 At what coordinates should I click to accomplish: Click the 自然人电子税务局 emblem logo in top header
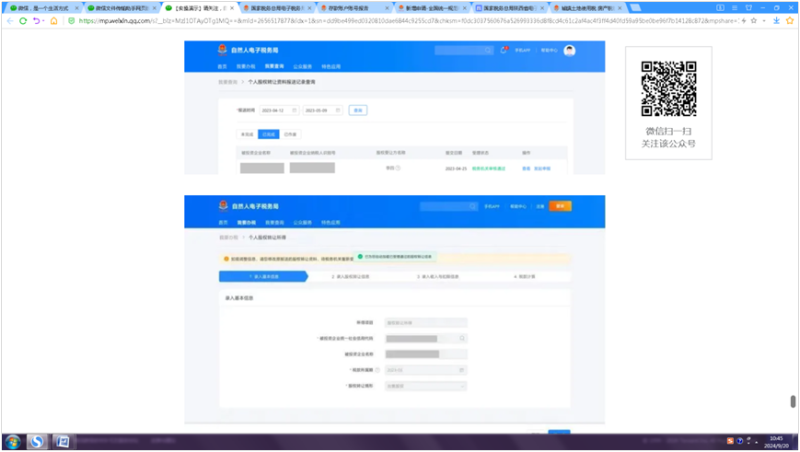(223, 50)
